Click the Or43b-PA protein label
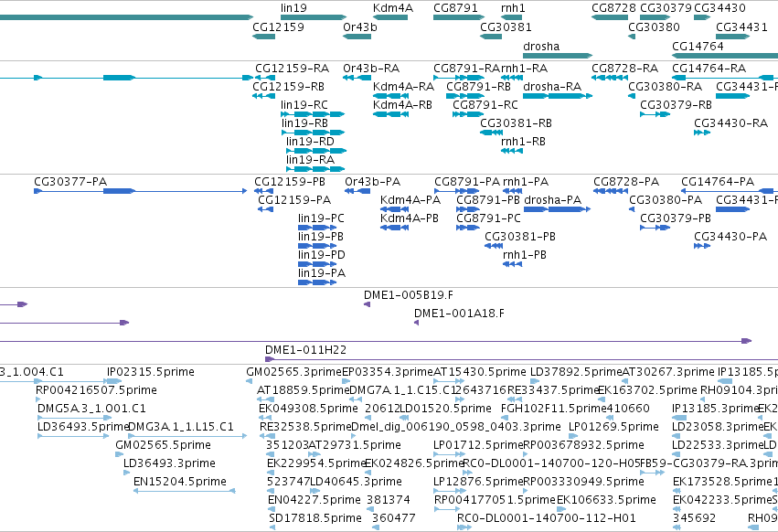Screen dimensions: 778x532 [373, 182]
